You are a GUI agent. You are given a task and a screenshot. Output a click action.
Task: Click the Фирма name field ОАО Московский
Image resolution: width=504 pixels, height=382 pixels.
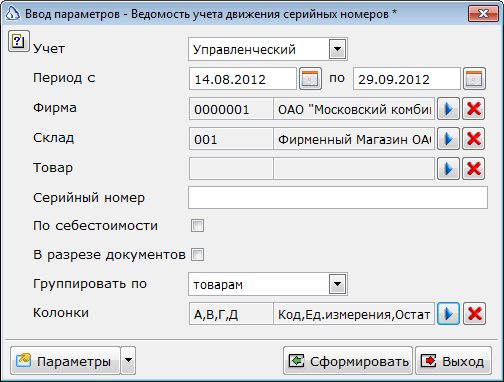coord(354,109)
